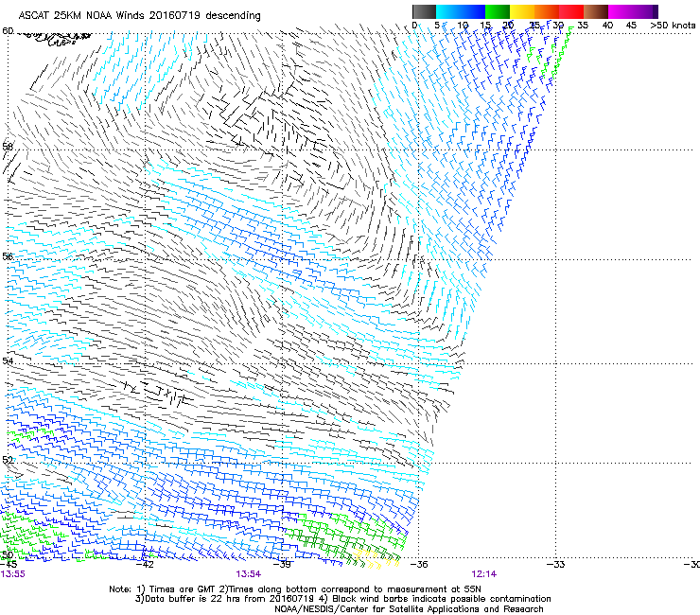Click the note line starting 'Note: 1) Times are GMT'
Screen dimensions: 700x615
click(x=295, y=589)
